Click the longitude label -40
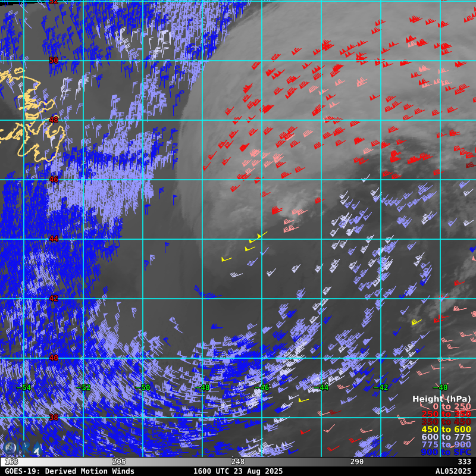The image size is (476, 476). (440, 388)
